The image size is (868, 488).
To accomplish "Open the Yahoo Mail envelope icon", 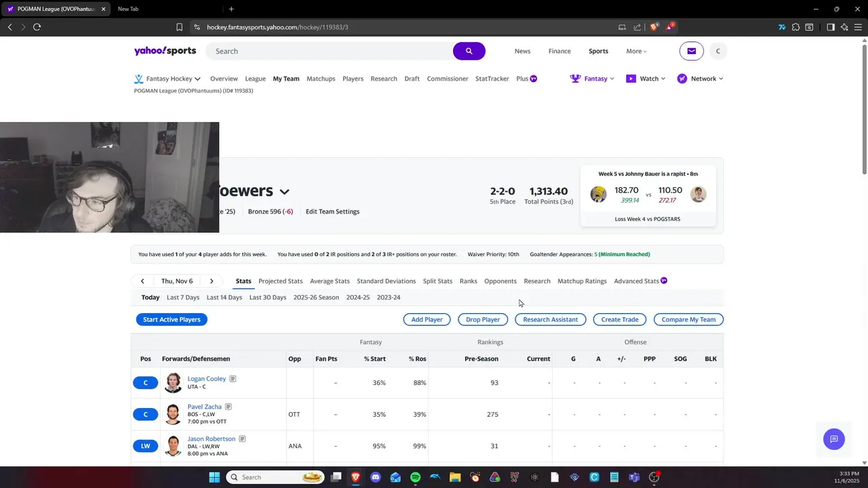I will [692, 51].
